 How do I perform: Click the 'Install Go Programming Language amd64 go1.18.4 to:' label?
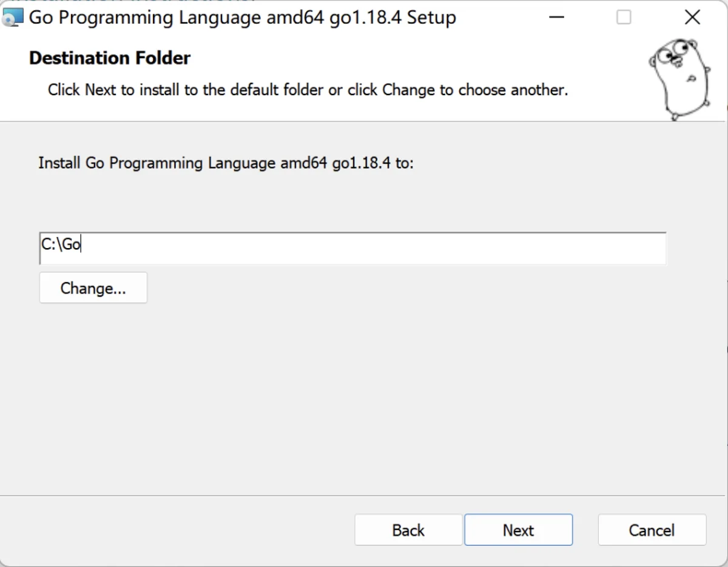(x=226, y=163)
